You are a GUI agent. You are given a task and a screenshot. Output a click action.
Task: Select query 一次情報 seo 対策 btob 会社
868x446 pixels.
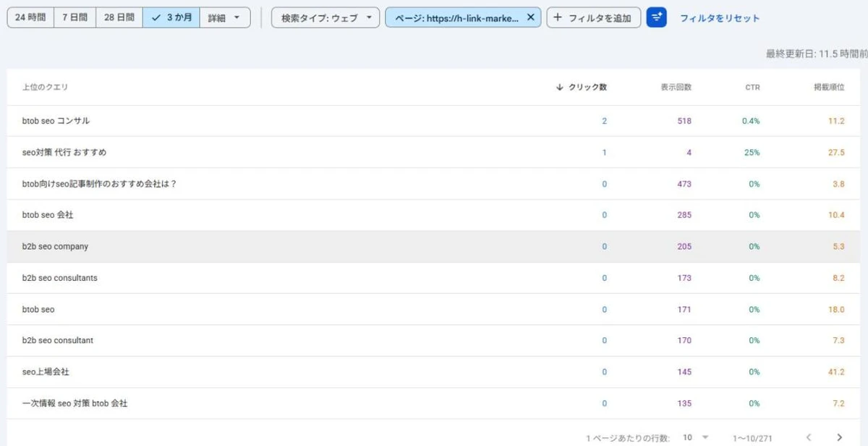(x=434, y=403)
